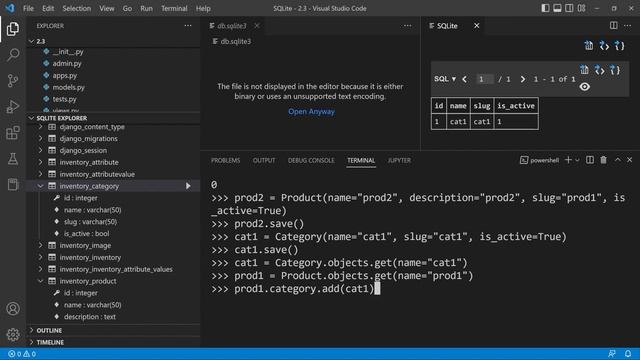The height and width of the screenshot is (360, 640).
Task: Open the Terminal menu
Action: 174,8
